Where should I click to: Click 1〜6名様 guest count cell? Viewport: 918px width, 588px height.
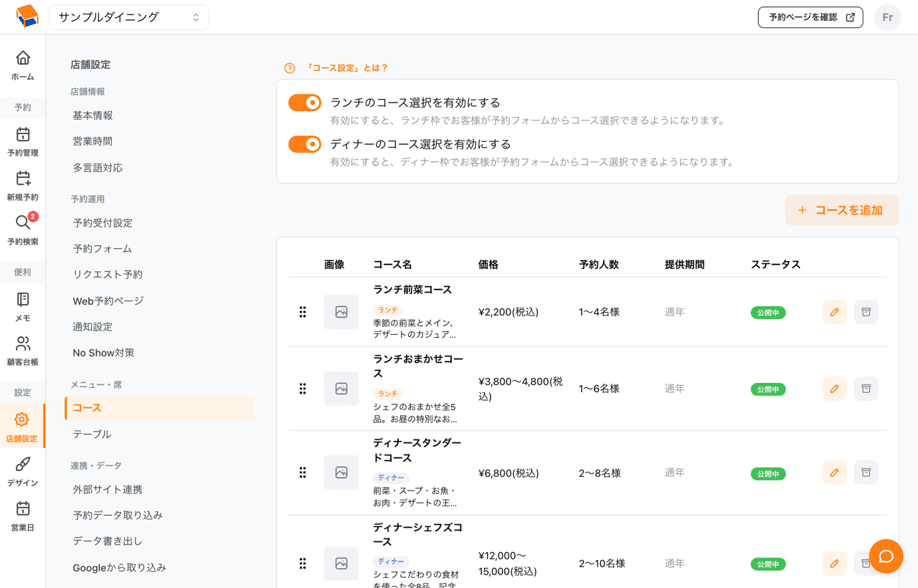point(599,389)
